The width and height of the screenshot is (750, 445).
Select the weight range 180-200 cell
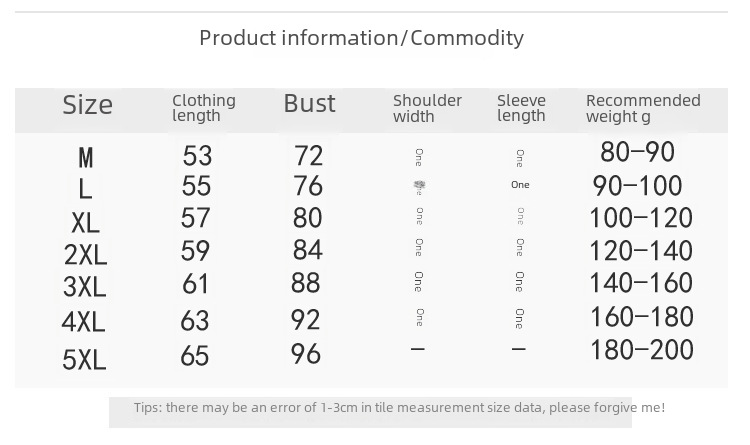pos(641,350)
